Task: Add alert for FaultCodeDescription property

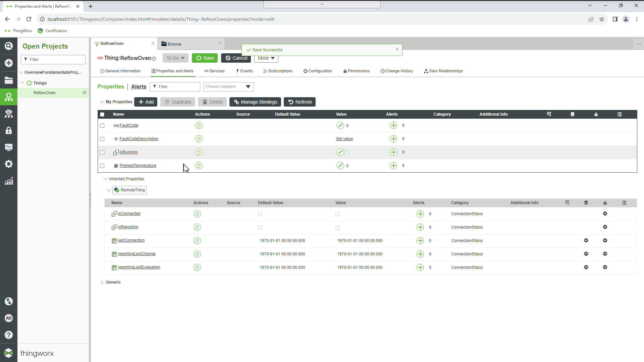Action: pyautogui.click(x=393, y=139)
